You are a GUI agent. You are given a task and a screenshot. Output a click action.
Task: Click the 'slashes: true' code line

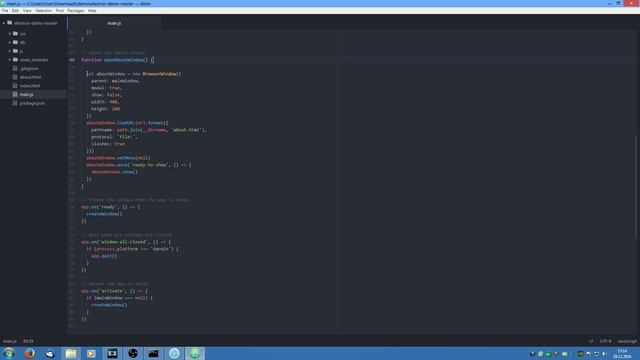point(108,144)
